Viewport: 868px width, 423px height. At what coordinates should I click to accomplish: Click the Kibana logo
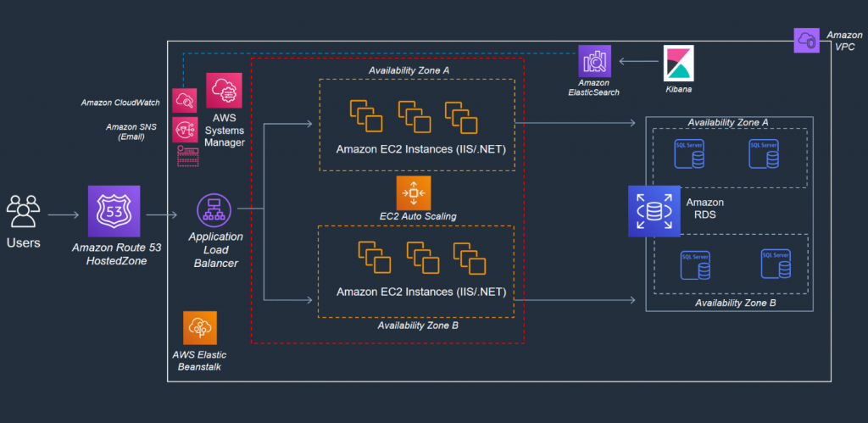(x=679, y=63)
